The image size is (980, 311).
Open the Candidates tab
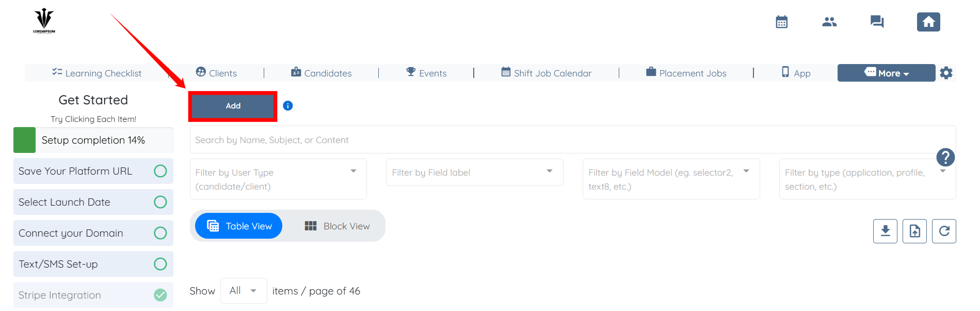[322, 73]
